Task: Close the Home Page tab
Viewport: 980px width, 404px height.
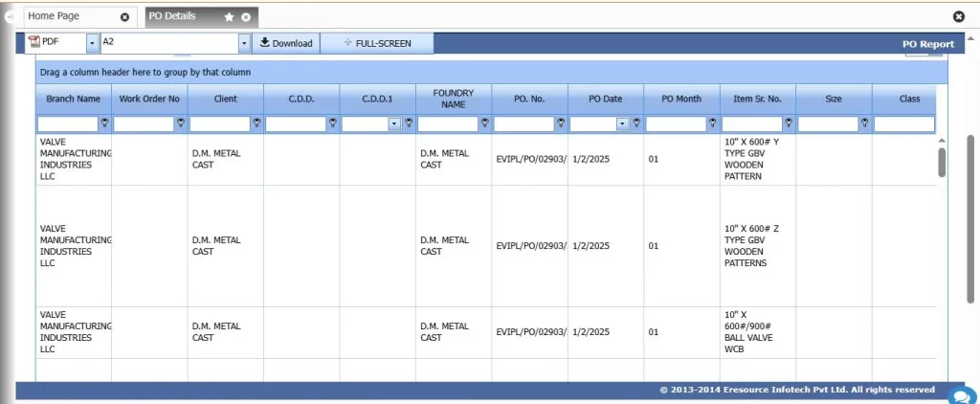Action: (x=124, y=17)
